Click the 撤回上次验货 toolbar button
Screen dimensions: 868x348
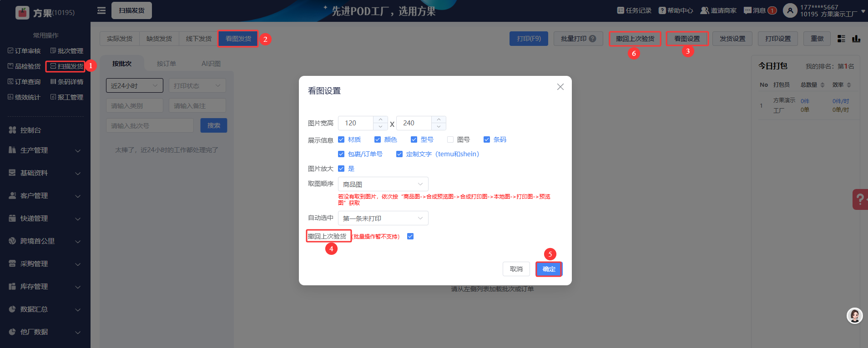[635, 39]
